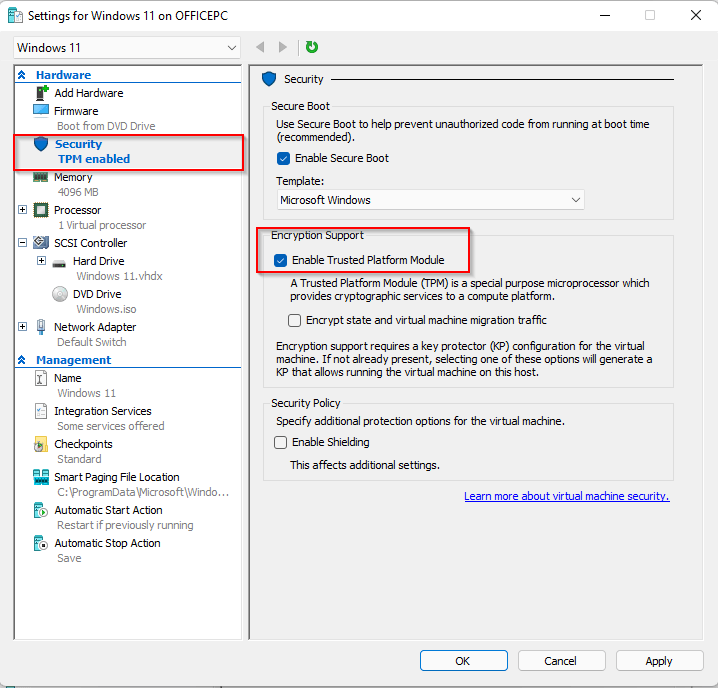Click the Memory chip icon
This screenshot has width=718, height=688.
41,177
